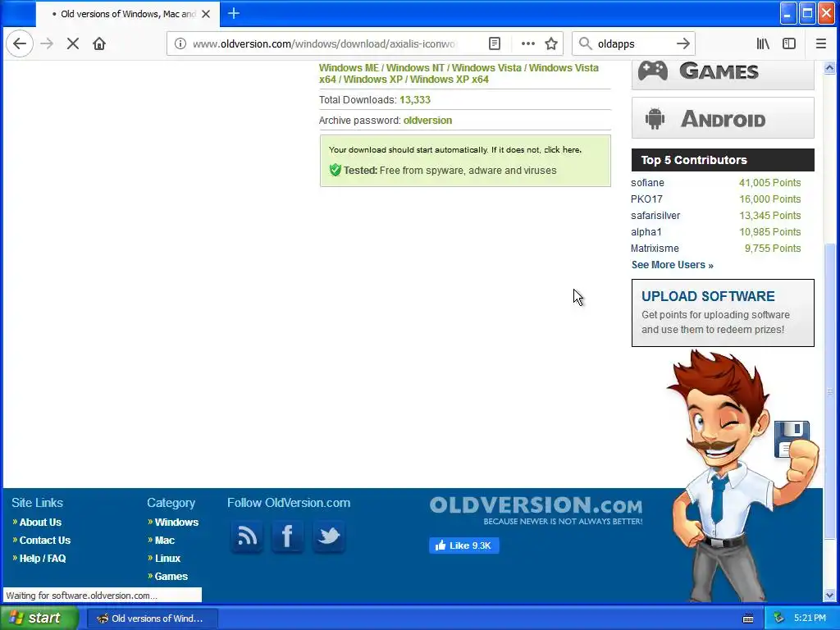Open contributor Matrixisme profile

(655, 249)
